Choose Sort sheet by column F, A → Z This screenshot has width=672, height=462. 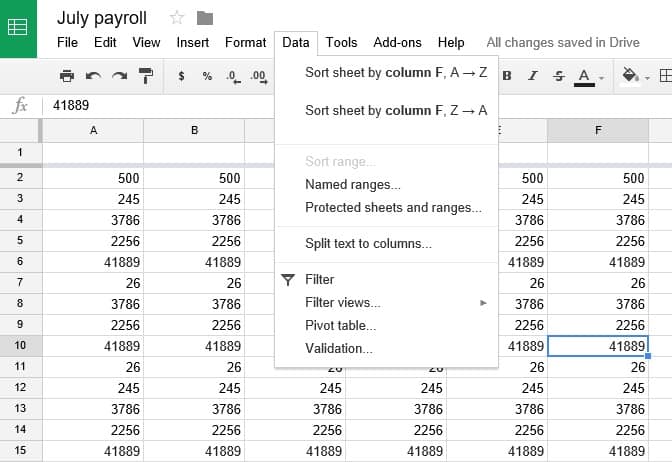point(396,72)
